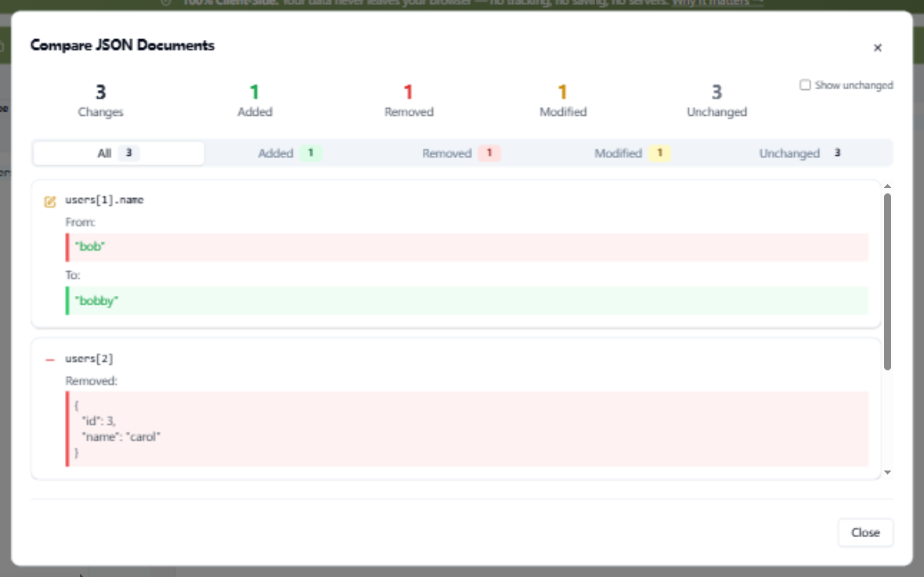Enable the Show unchanged checkbox

point(804,85)
